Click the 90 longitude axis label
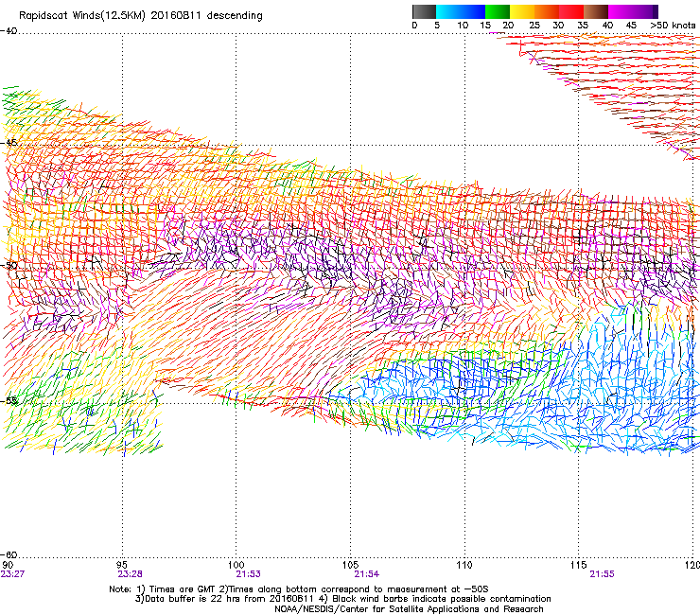 tap(8, 565)
